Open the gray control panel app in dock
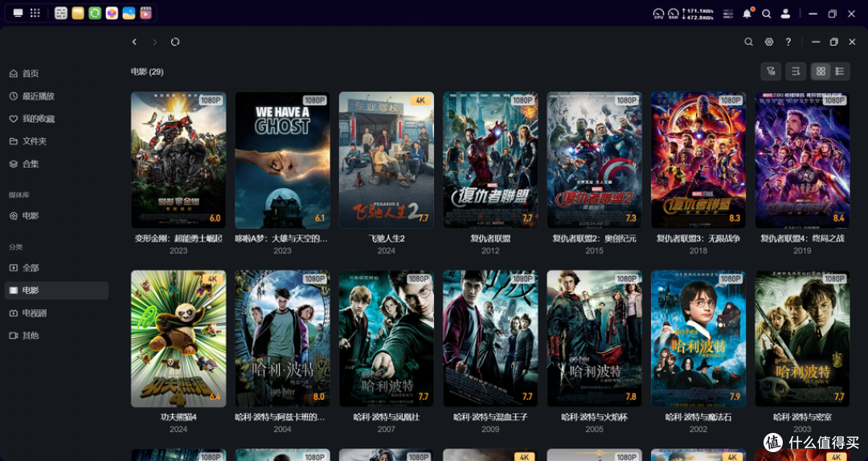The height and width of the screenshot is (461, 868). point(61,14)
